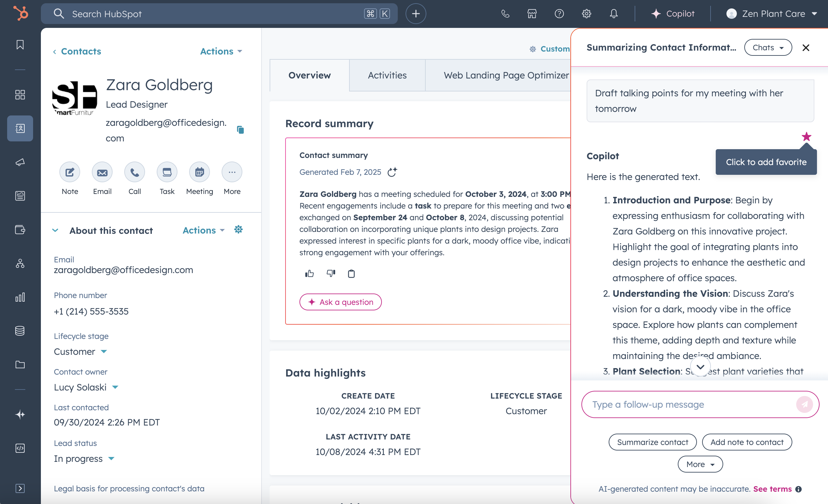Open More contact actions ellipsis
The height and width of the screenshot is (504, 828).
click(x=232, y=172)
